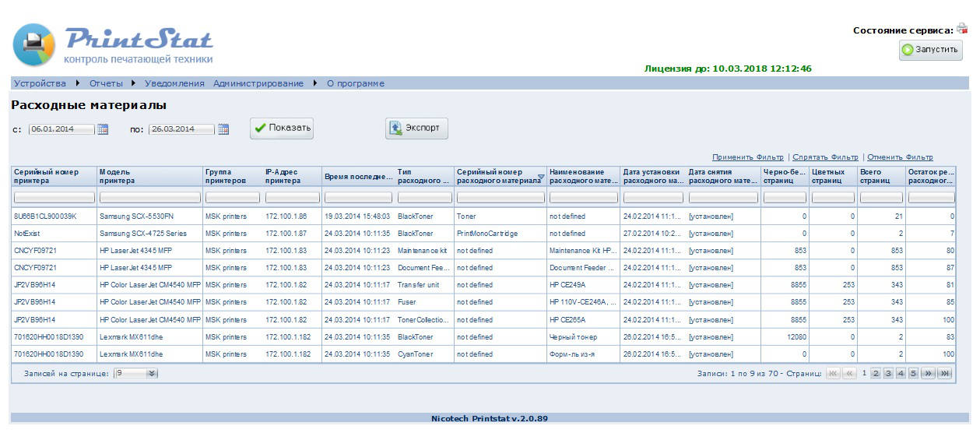Click the Maintenance kit consumable type cell
Image resolution: width=980 pixels, height=440 pixels.
(422, 251)
